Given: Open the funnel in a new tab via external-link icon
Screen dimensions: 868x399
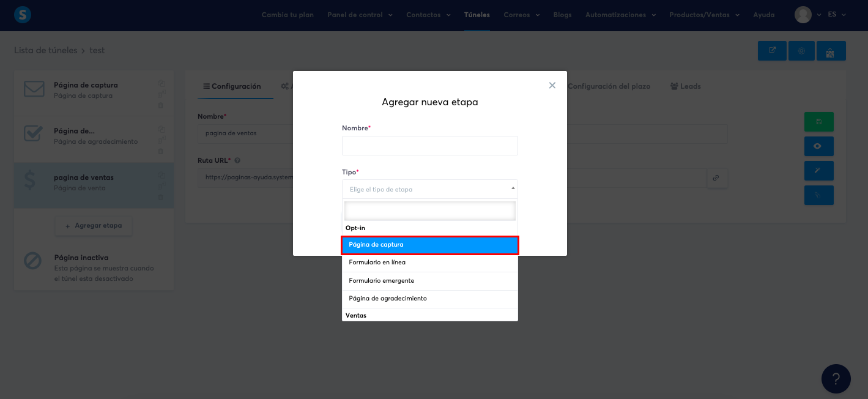Looking at the screenshot, I should [x=772, y=51].
